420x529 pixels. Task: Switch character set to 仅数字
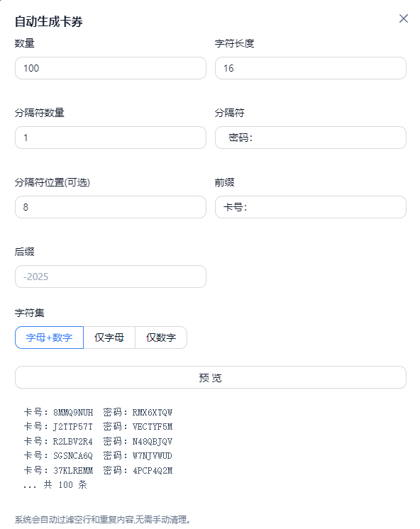click(161, 338)
